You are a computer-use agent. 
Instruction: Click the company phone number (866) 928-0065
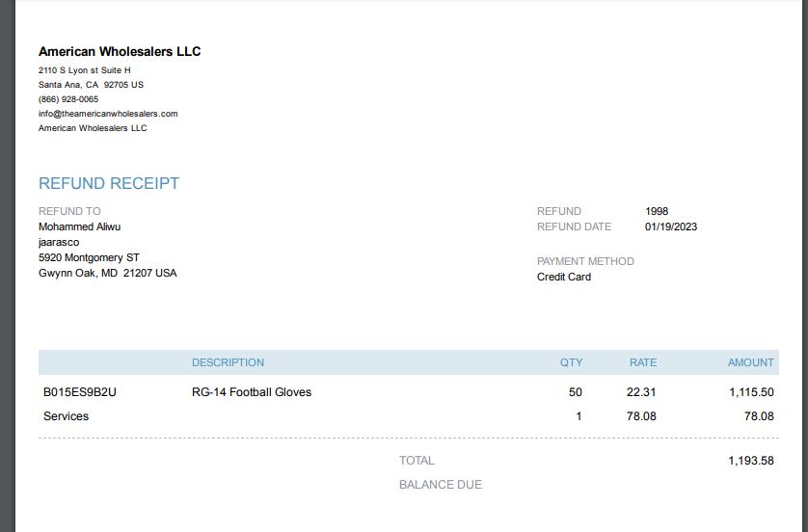(x=68, y=99)
